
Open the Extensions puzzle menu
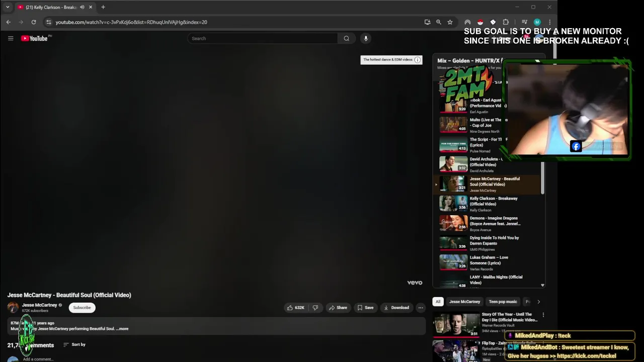click(x=506, y=22)
